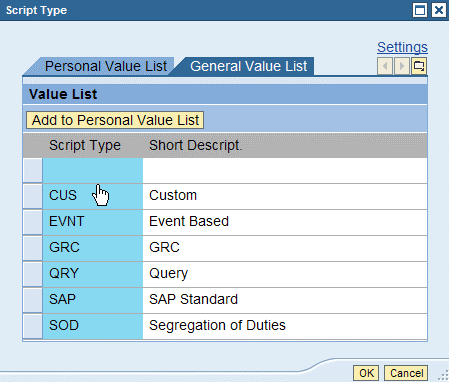This screenshot has width=449, height=382.
Task: Select the row marker beside CUS
Action: click(33, 196)
